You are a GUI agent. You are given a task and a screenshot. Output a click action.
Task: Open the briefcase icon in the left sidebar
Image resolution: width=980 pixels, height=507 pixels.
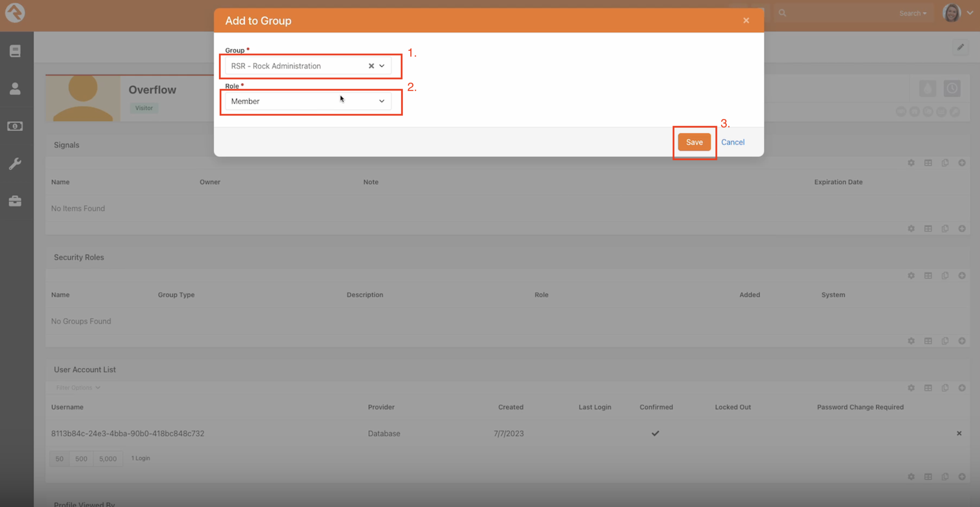pyautogui.click(x=15, y=201)
